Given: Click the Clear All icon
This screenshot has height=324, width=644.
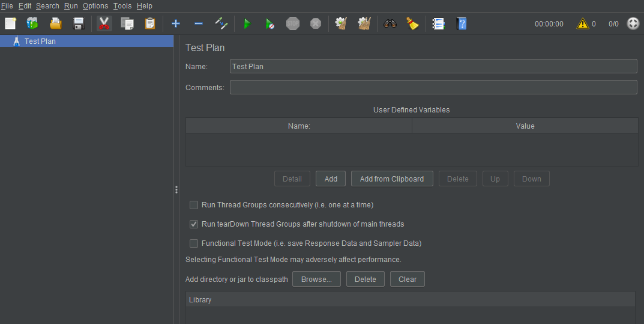Looking at the screenshot, I should coord(364,23).
